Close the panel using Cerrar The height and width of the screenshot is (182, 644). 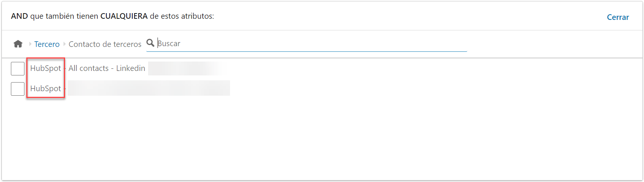(618, 17)
